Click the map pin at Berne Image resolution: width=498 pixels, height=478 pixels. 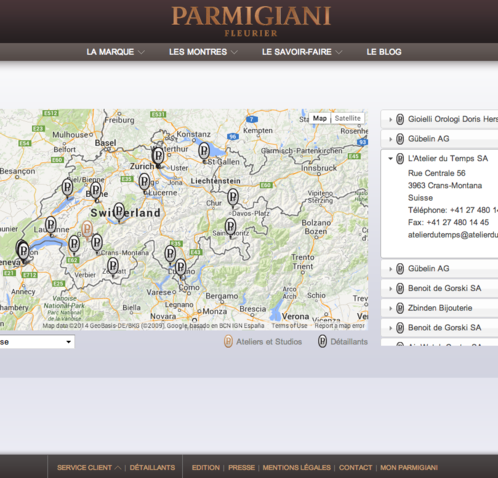coord(96,192)
